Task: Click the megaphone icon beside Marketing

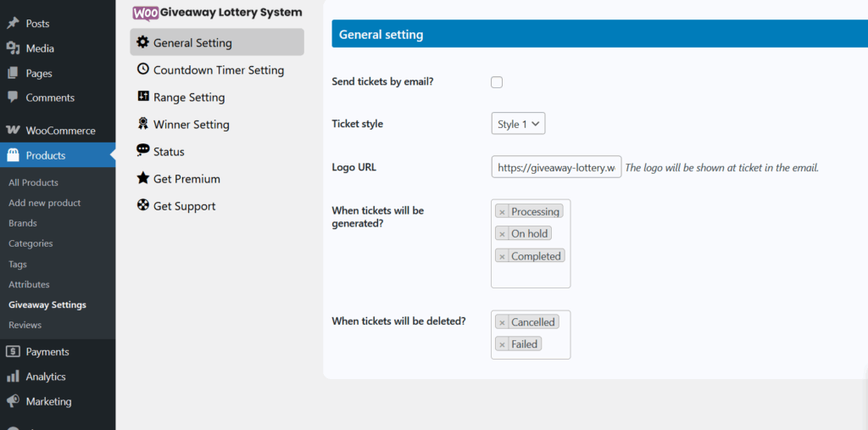Action: tap(13, 400)
